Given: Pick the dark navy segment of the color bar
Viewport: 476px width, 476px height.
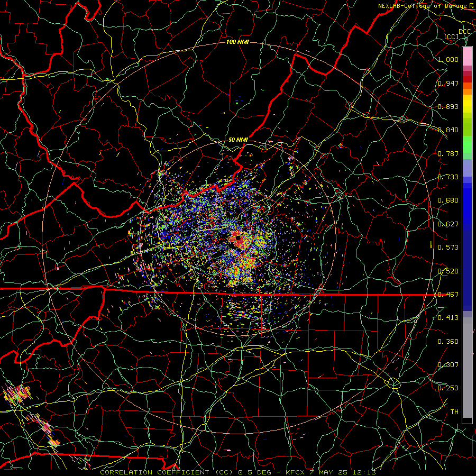Looking at the screenshot, I should point(467,270).
